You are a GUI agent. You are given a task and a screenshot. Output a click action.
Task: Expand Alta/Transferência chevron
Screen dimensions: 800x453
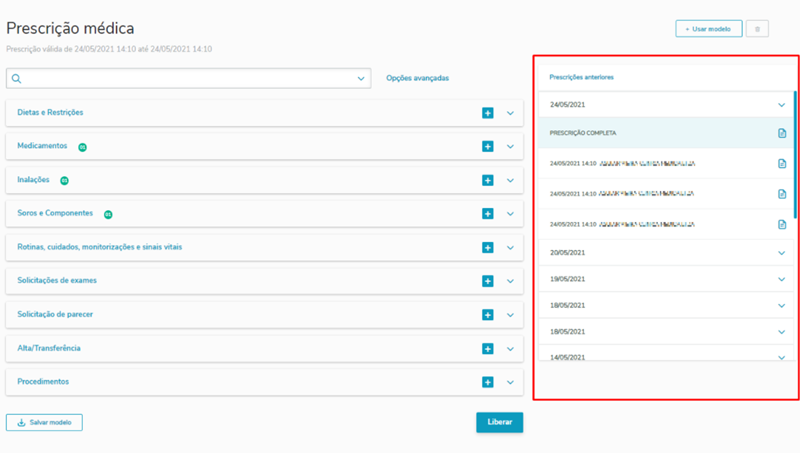click(x=510, y=349)
